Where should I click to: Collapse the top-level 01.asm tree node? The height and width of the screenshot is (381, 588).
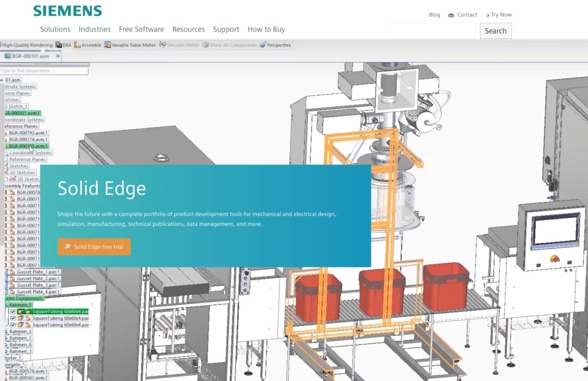(x=2, y=79)
